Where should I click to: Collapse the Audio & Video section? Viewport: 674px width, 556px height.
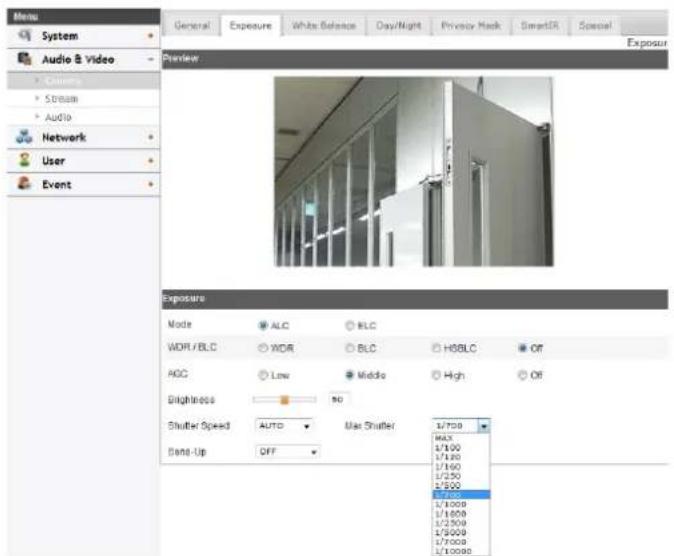click(x=150, y=59)
